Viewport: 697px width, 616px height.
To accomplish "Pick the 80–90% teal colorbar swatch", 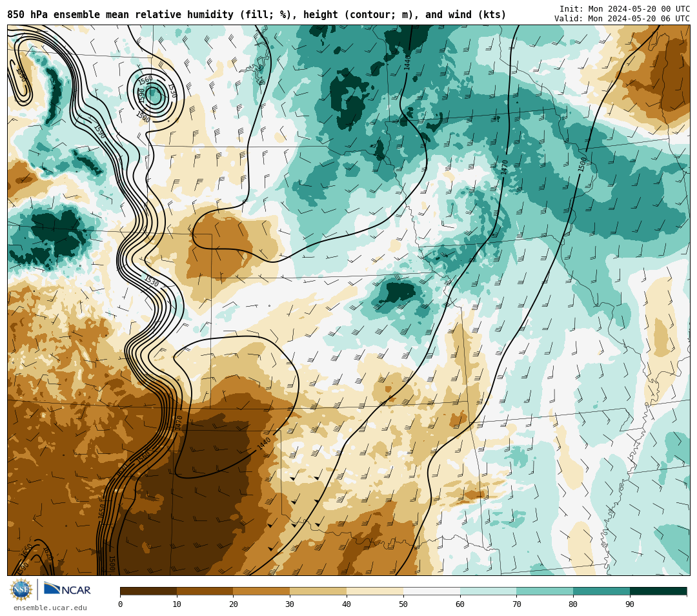I will (601, 591).
